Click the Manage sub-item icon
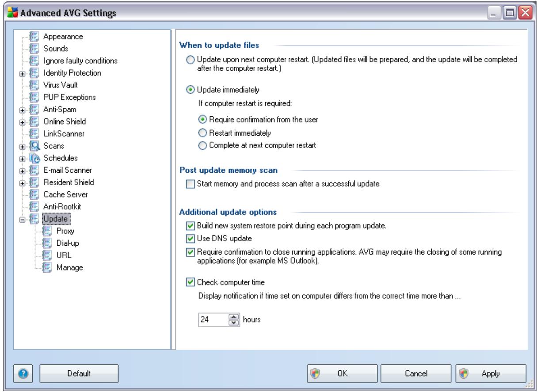The height and width of the screenshot is (392, 537). (x=47, y=267)
